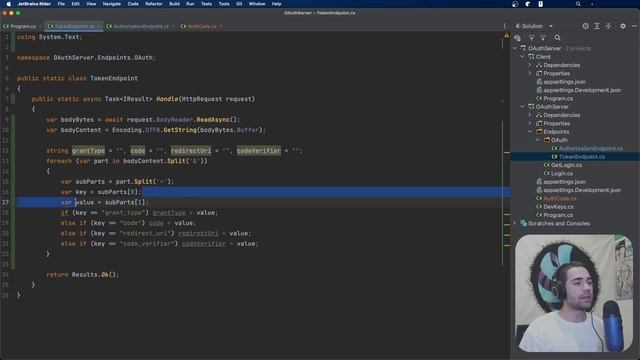
Task: Open the Apple menu
Action: tap(9, 4)
